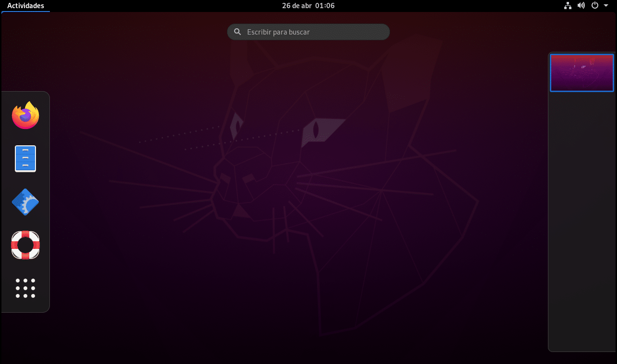
Task: View notifications by clicking the clock
Action: click(x=308, y=6)
